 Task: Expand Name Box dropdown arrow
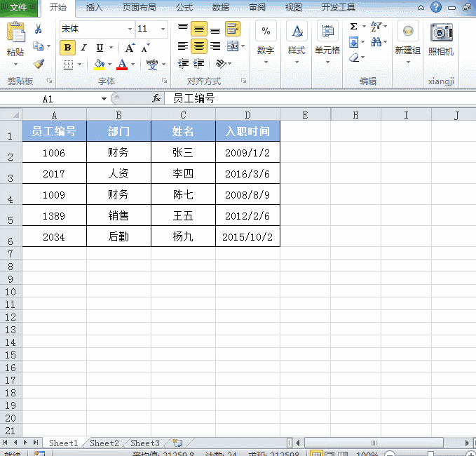pyautogui.click(x=104, y=99)
